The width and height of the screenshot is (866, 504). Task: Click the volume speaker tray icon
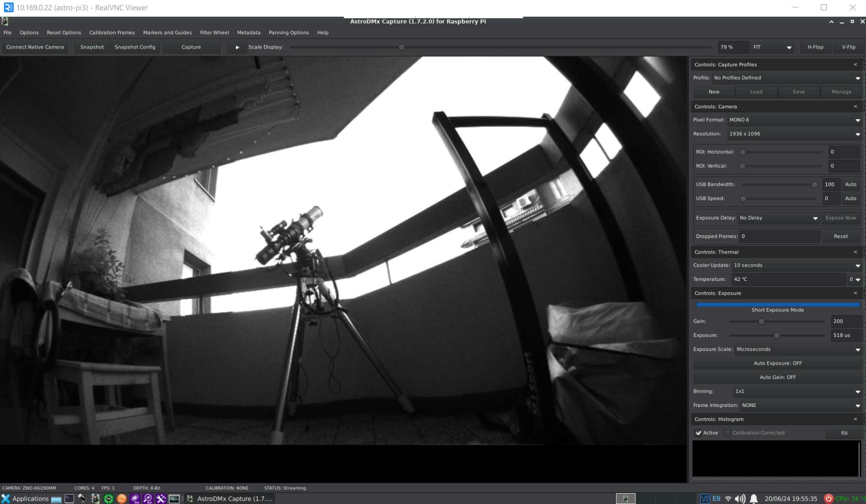coord(740,499)
